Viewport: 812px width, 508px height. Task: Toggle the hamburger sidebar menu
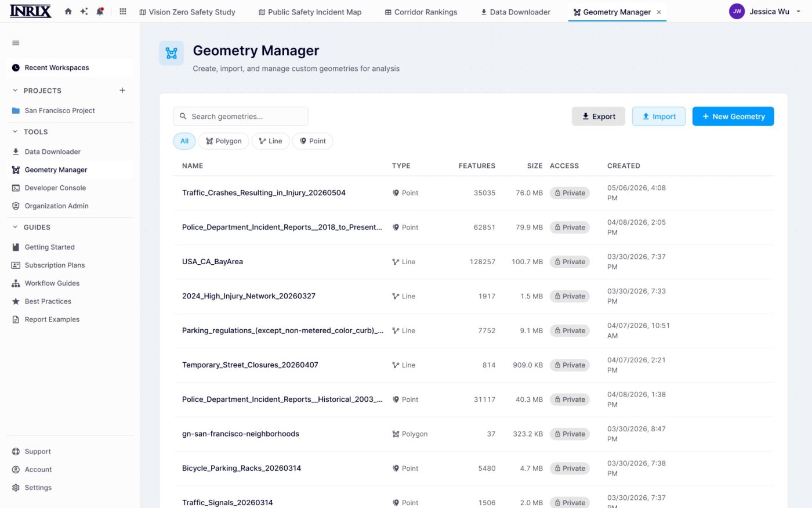(x=16, y=43)
